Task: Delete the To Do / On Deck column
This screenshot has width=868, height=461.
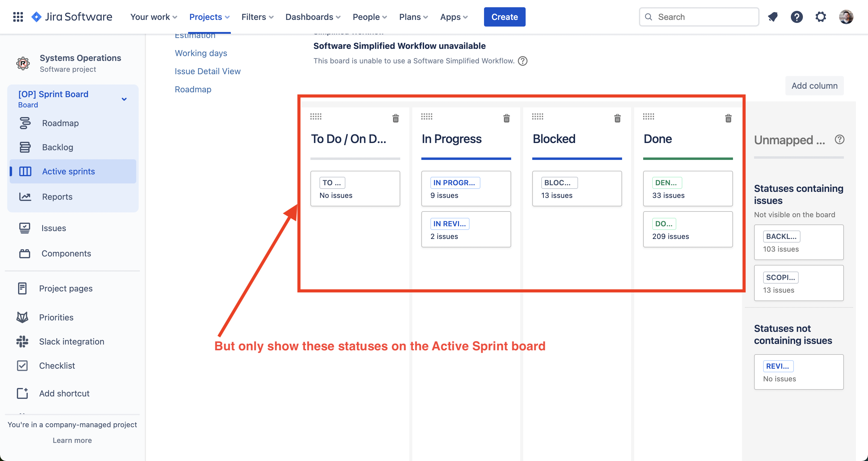Action: [x=396, y=118]
